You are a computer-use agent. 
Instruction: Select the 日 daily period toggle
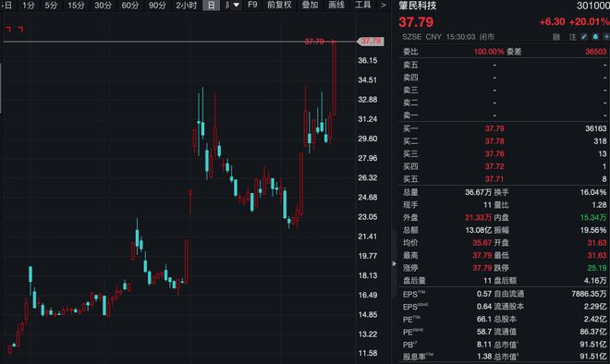point(212,5)
